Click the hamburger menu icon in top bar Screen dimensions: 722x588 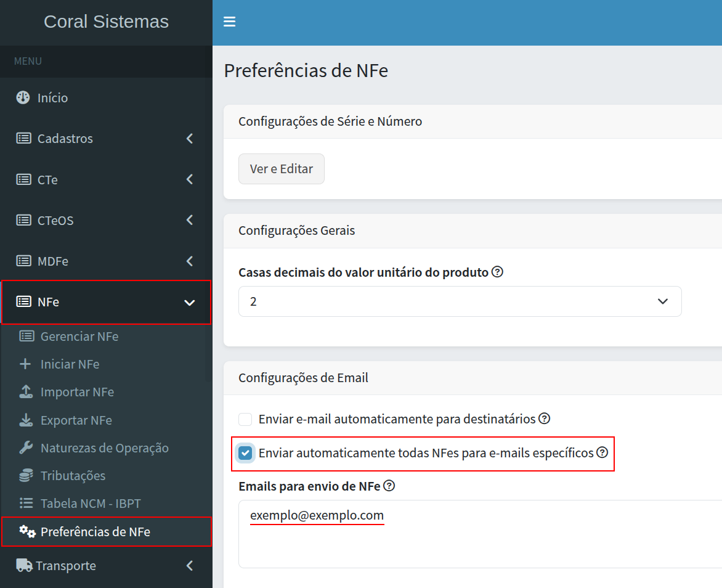230,22
